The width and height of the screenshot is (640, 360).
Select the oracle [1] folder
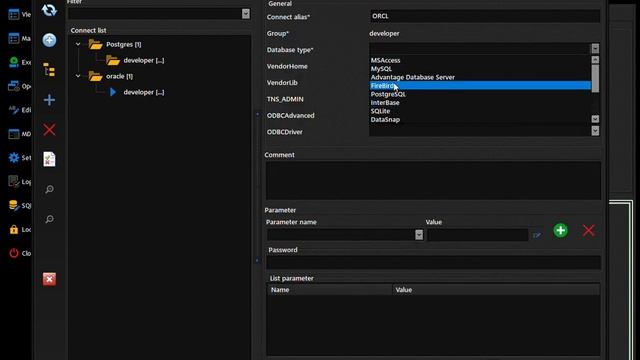(111, 76)
